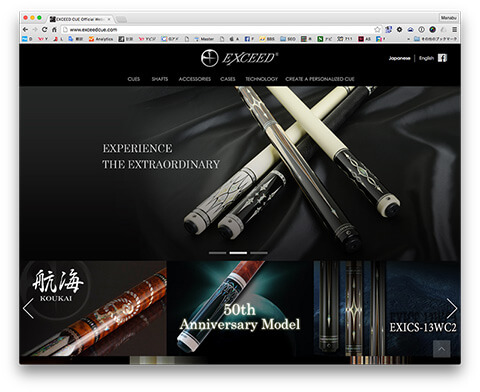Click CREATE A PERSONALIZED CUE link
This screenshot has width=480, height=392.
click(x=320, y=79)
